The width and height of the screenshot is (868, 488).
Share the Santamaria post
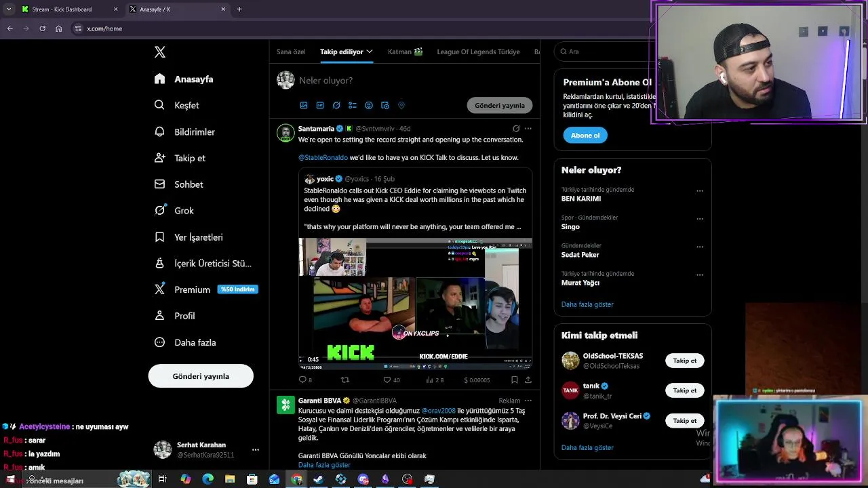tap(528, 380)
